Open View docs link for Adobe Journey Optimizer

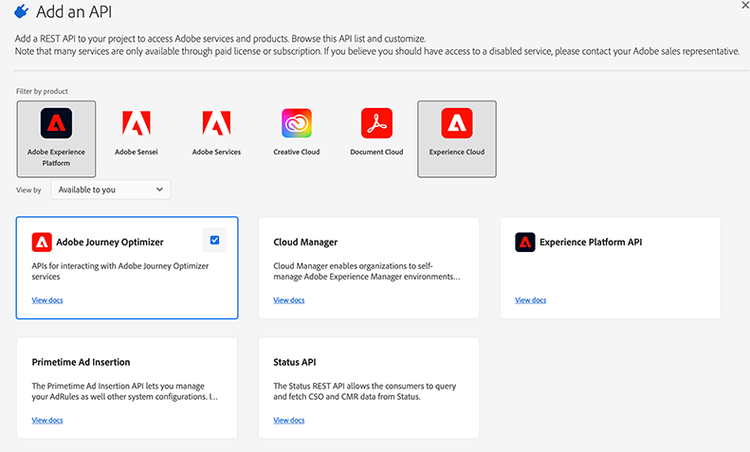(47, 299)
